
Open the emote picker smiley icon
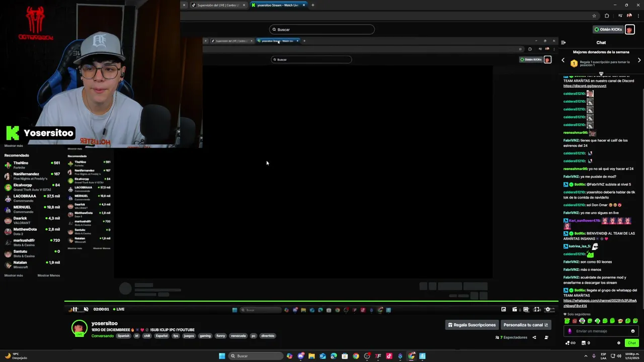click(633, 331)
